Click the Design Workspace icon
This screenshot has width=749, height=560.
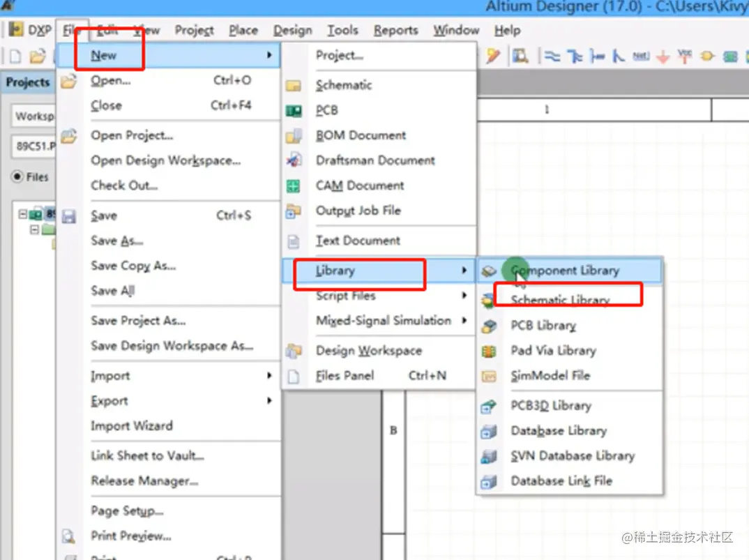pyautogui.click(x=294, y=351)
